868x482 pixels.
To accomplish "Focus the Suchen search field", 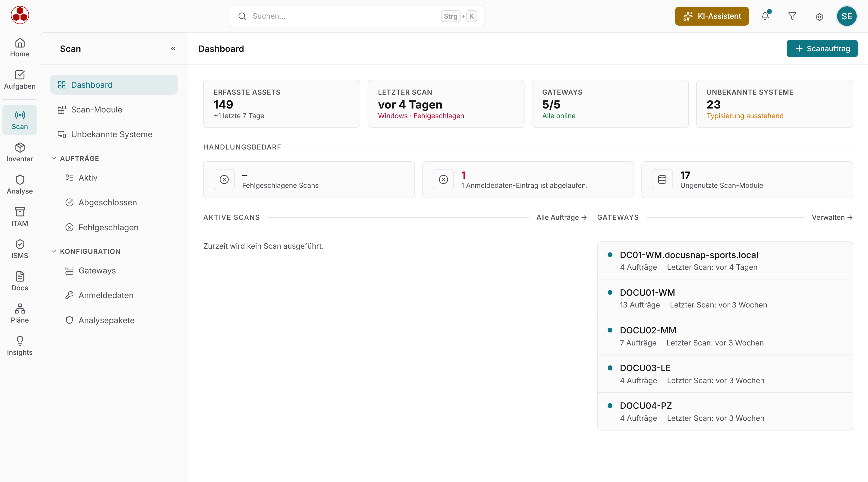I will tap(357, 16).
